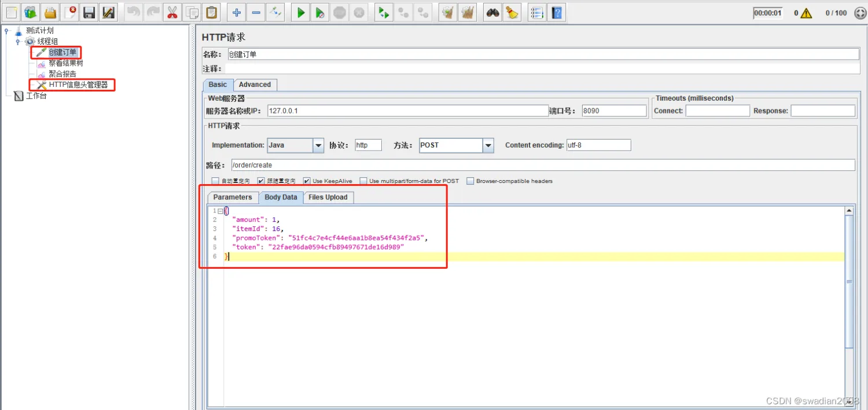Open the Files Upload tab

point(328,197)
